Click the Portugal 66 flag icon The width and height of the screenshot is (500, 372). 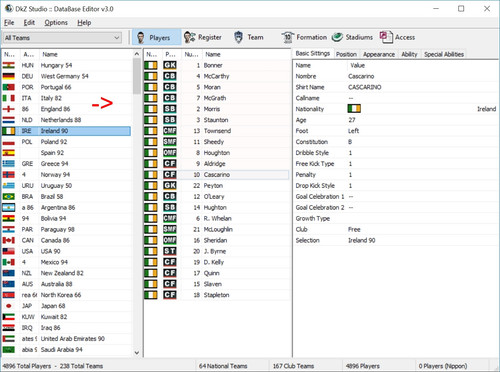point(9,87)
